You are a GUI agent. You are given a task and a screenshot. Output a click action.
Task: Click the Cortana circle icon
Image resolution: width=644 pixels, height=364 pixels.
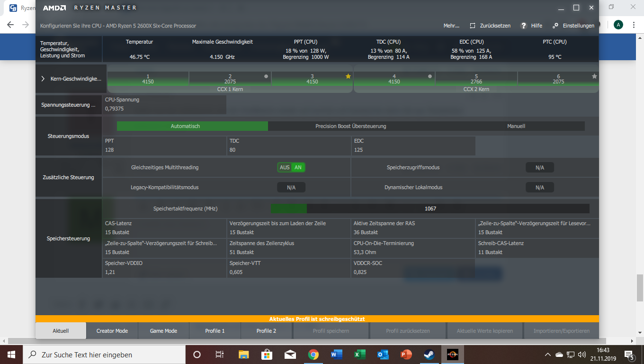[x=197, y=355]
